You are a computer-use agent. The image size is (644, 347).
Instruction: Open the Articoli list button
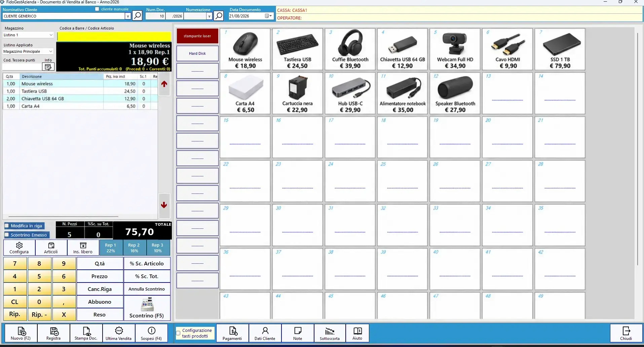click(x=51, y=248)
